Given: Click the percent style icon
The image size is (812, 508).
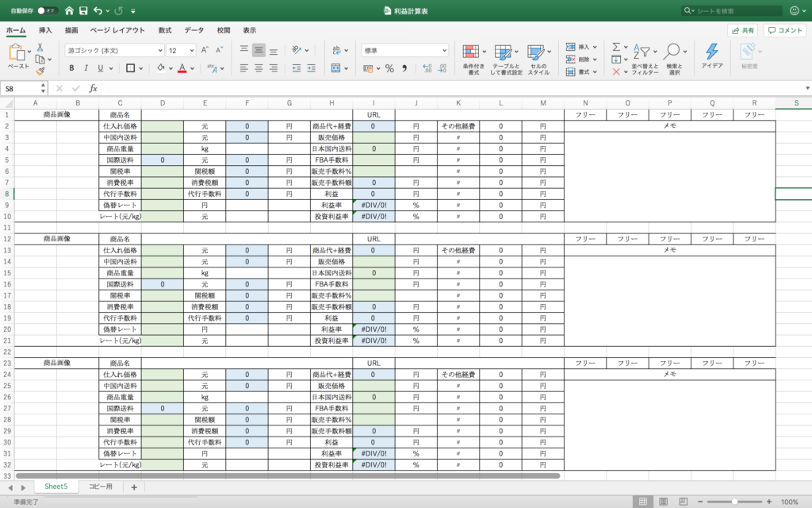Looking at the screenshot, I should click(389, 68).
